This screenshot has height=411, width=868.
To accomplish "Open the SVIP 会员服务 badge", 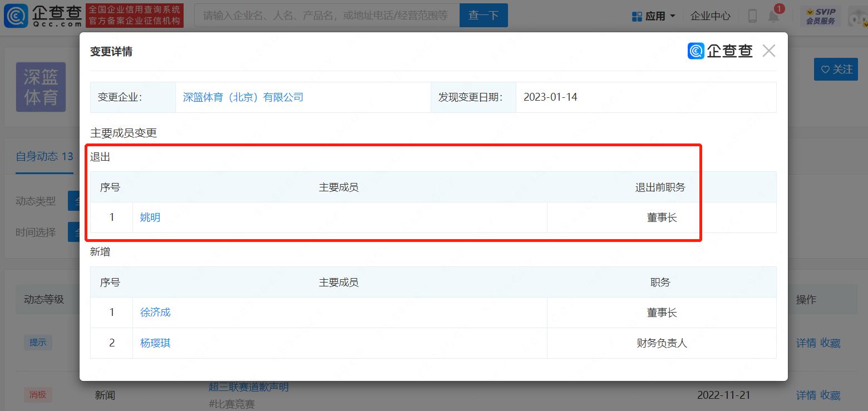I will pyautogui.click(x=820, y=16).
